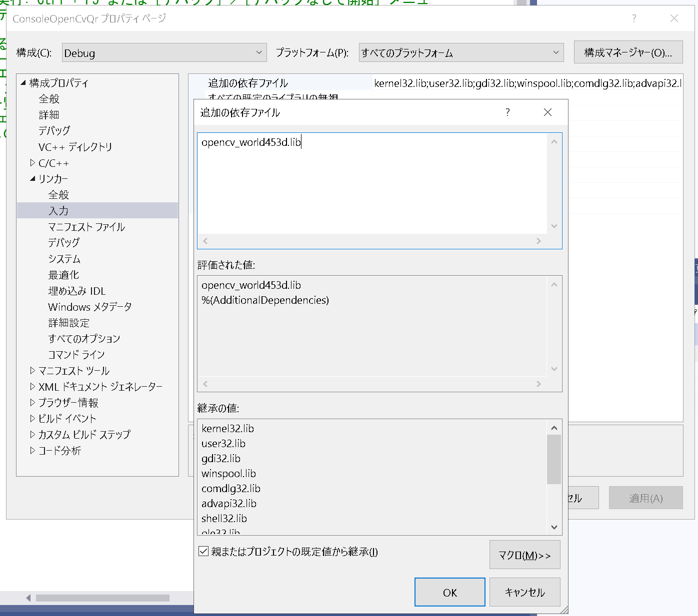698x616 pixels.
Task: Select システム tree item
Action: 64,259
